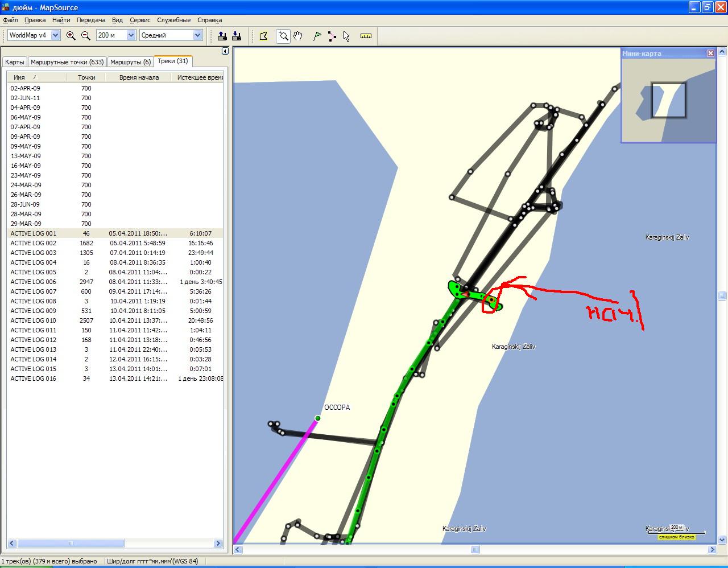
Task: Activate the arrow selection tool
Action: [346, 36]
